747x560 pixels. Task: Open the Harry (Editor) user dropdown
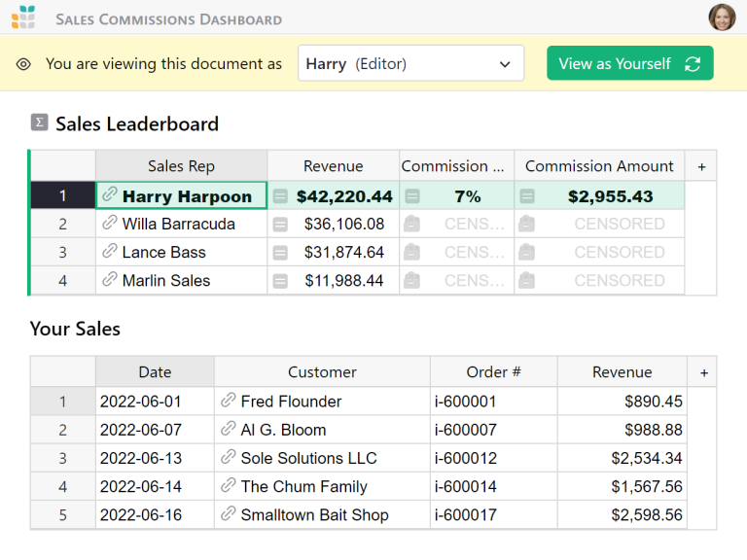pos(410,64)
